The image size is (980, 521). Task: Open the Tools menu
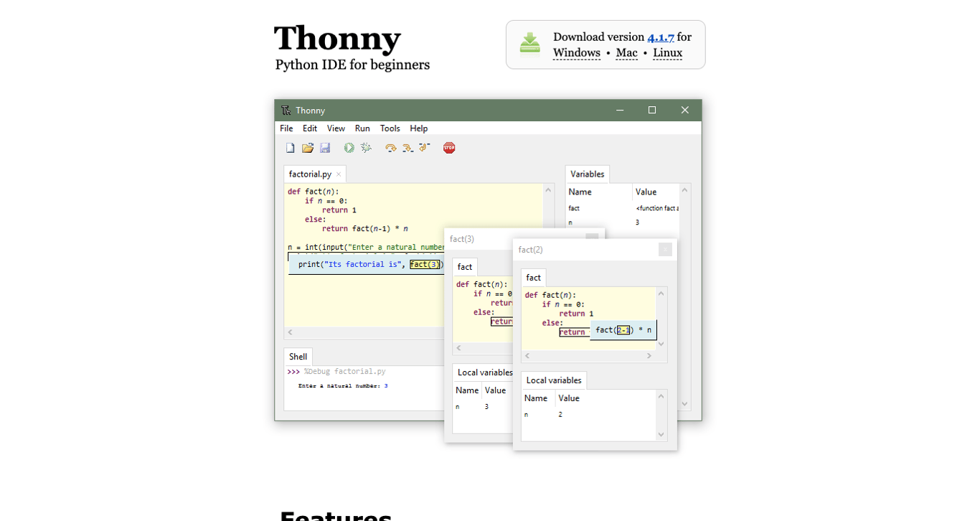point(390,128)
